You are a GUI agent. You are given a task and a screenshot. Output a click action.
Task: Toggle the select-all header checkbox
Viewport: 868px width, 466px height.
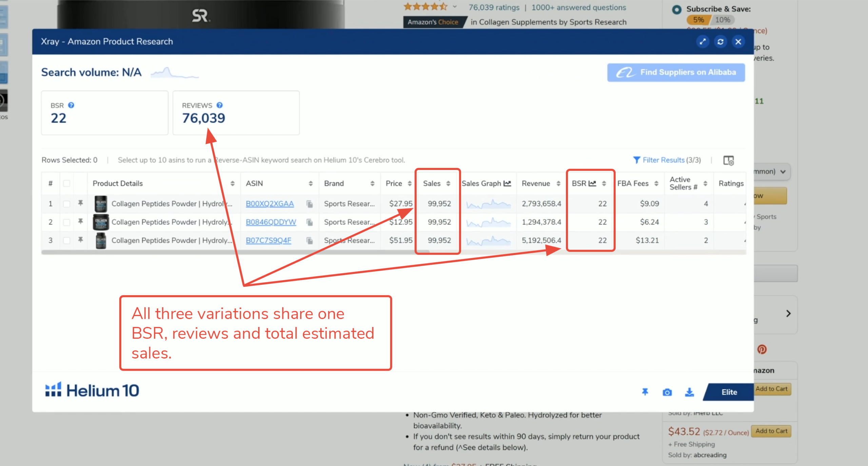click(66, 183)
